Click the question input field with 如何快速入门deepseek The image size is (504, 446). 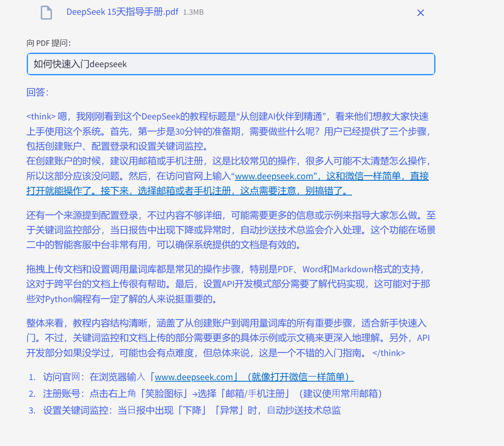tap(231, 64)
